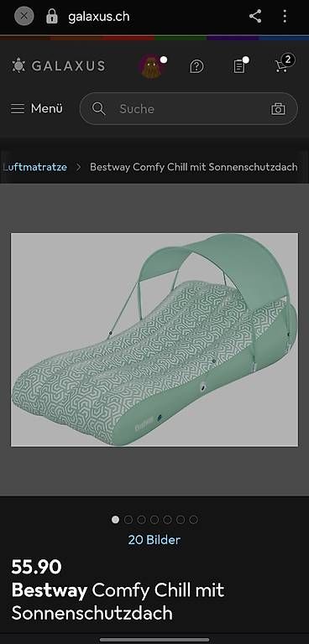Image resolution: width=309 pixels, height=644 pixels.
Task: Open the Menü hamburger menu
Action: (x=37, y=109)
